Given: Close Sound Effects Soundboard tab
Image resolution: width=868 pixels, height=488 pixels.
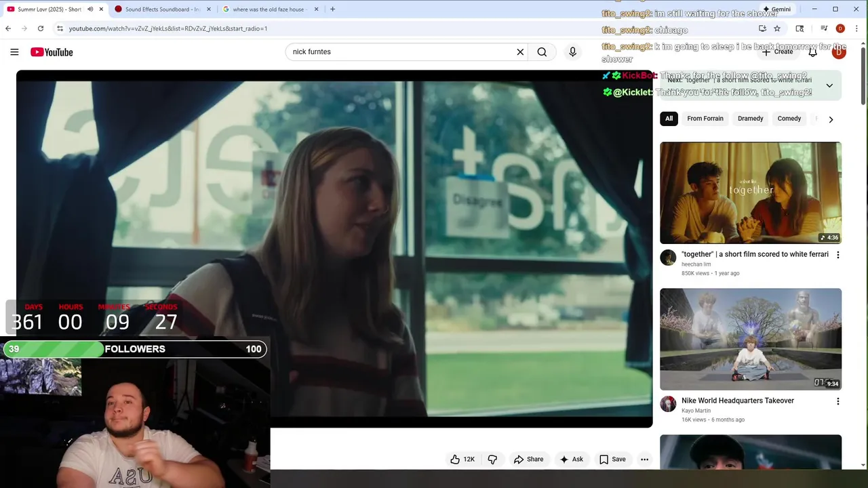Looking at the screenshot, I should [x=209, y=9].
